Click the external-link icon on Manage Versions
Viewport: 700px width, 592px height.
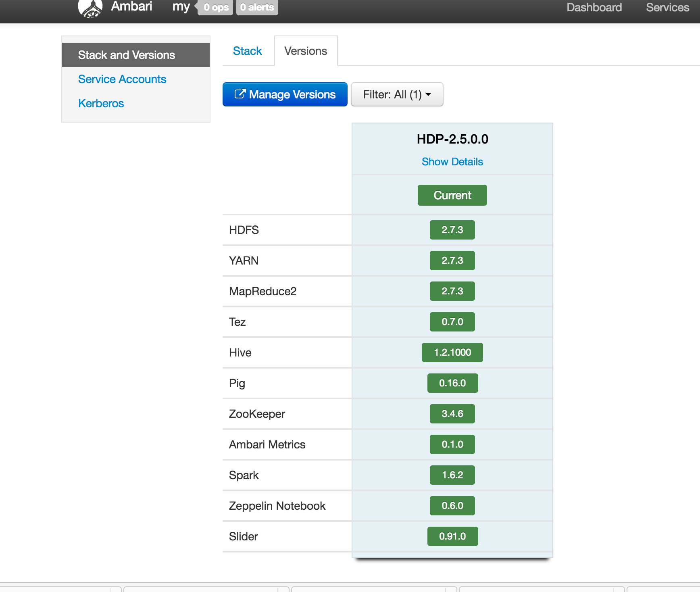click(240, 94)
